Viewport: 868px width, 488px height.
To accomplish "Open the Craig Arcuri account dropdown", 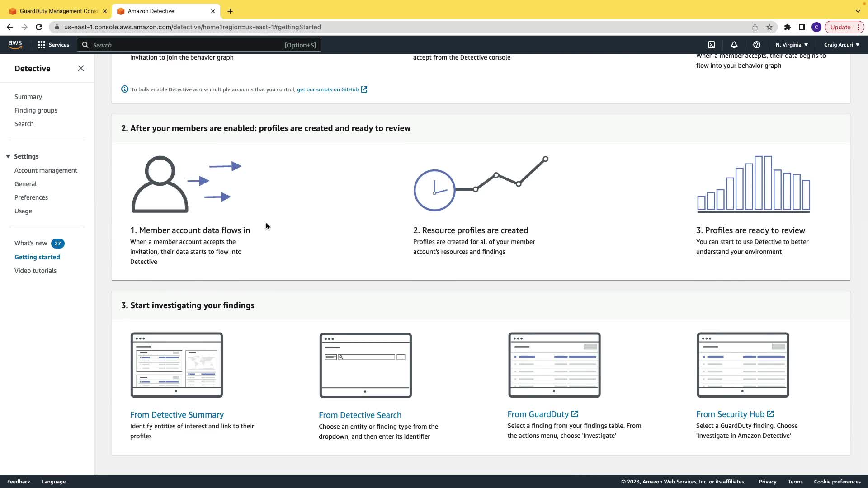I will (x=841, y=45).
